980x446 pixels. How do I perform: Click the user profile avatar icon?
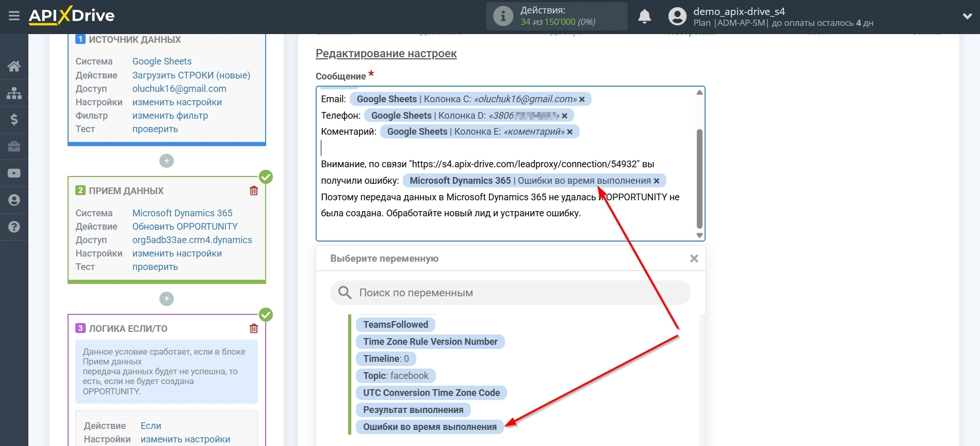click(677, 17)
